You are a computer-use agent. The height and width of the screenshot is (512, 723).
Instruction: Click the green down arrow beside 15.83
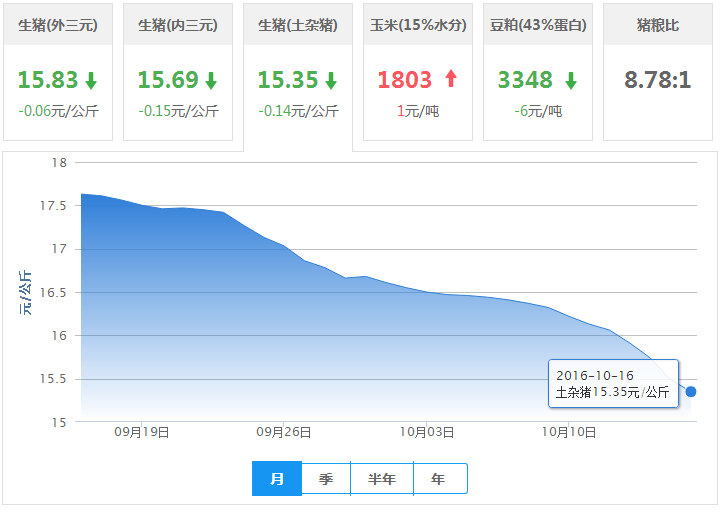point(91,80)
